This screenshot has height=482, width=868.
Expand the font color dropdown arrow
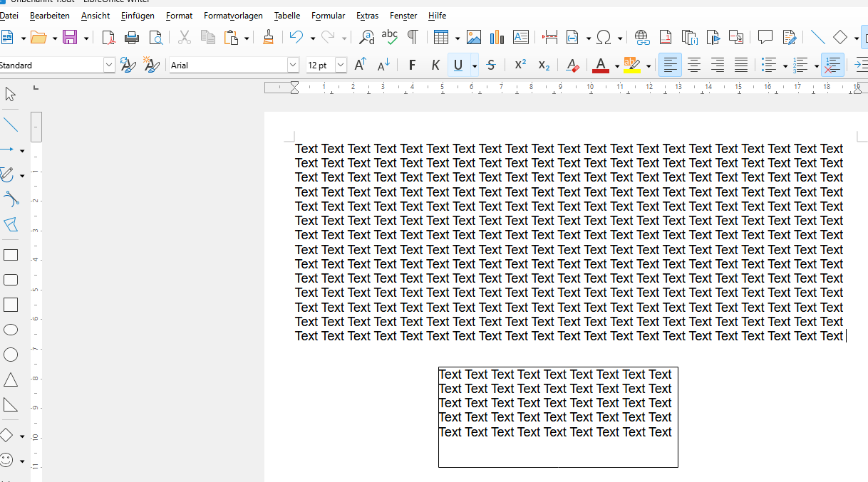617,66
